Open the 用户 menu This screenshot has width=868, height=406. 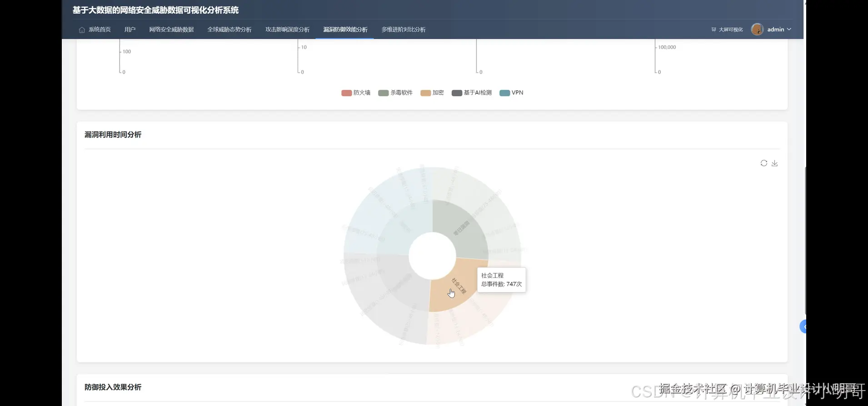coord(130,30)
